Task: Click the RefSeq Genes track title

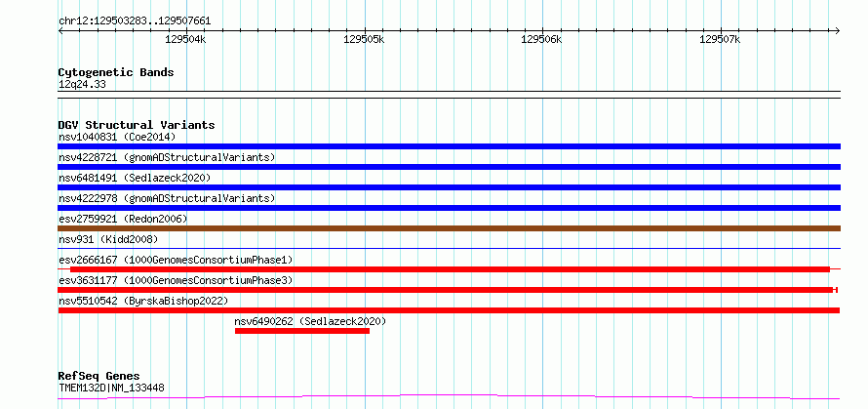Action: pyautogui.click(x=99, y=377)
